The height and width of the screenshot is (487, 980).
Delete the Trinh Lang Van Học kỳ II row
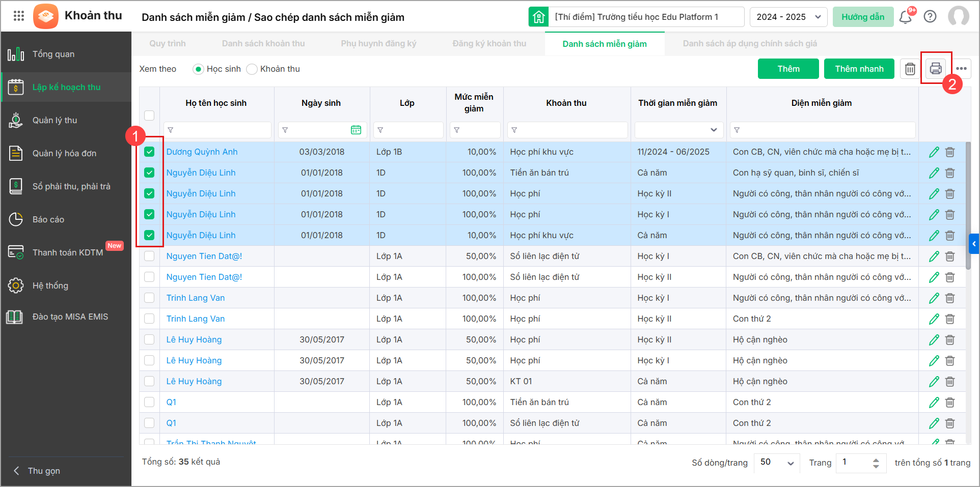coord(950,319)
